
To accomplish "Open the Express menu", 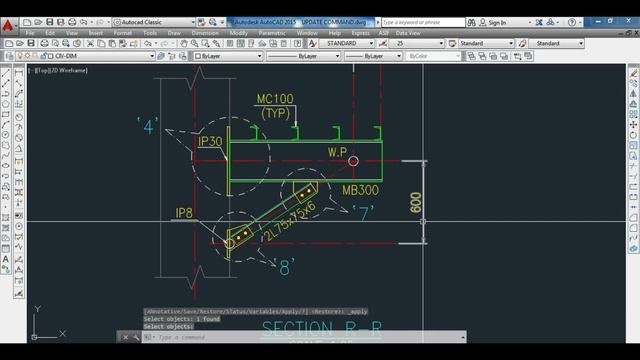I will point(360,33).
